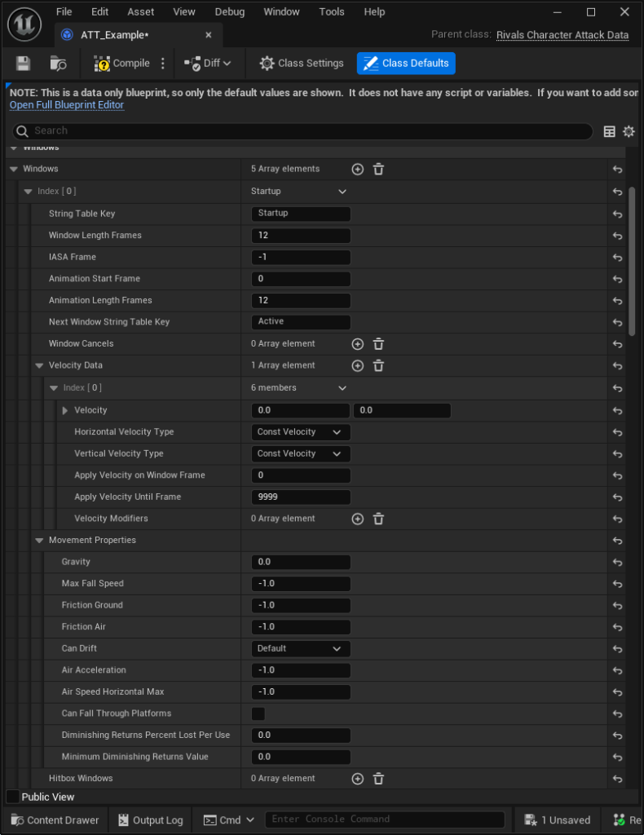Reset Gravity value to default
Viewport: 644px width, 835px height.
point(617,563)
